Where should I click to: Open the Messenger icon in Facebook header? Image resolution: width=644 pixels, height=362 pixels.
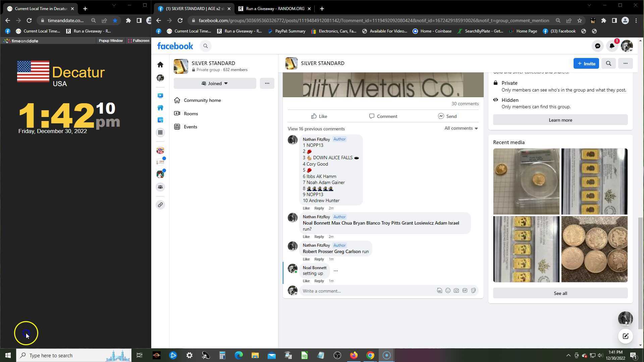point(597,46)
